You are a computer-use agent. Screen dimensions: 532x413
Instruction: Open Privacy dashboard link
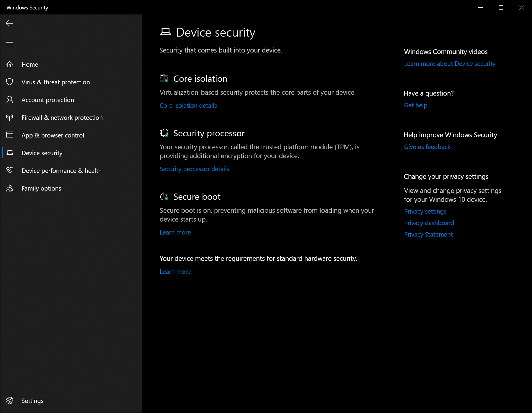tap(429, 223)
